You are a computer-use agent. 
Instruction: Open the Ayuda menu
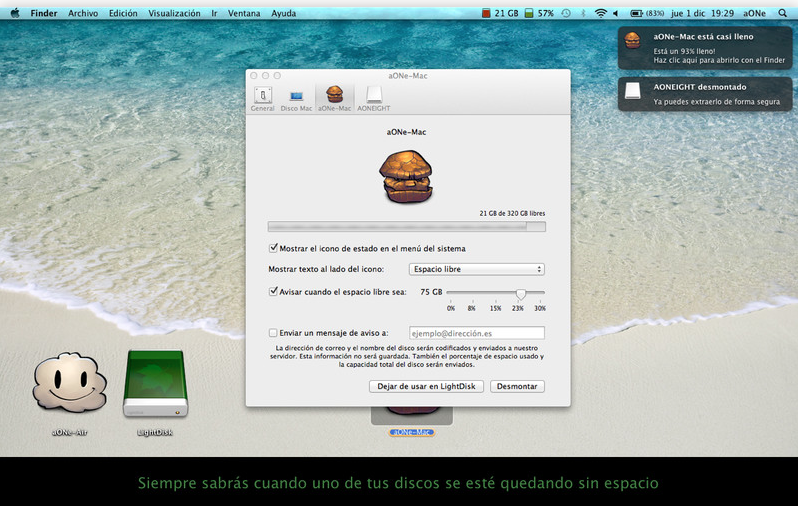(x=283, y=13)
